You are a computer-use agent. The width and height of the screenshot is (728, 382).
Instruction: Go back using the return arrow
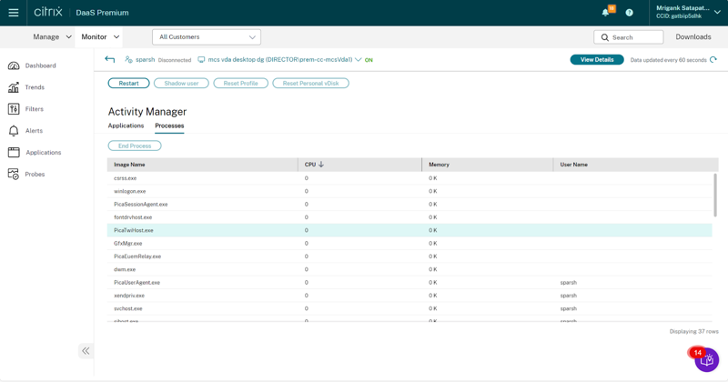point(110,59)
